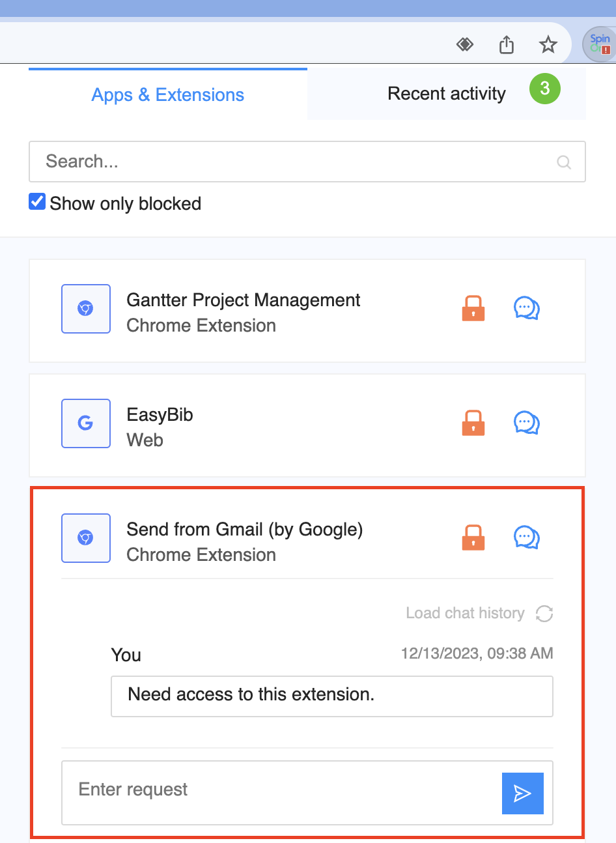Click the search magnifier icon

[x=564, y=162]
